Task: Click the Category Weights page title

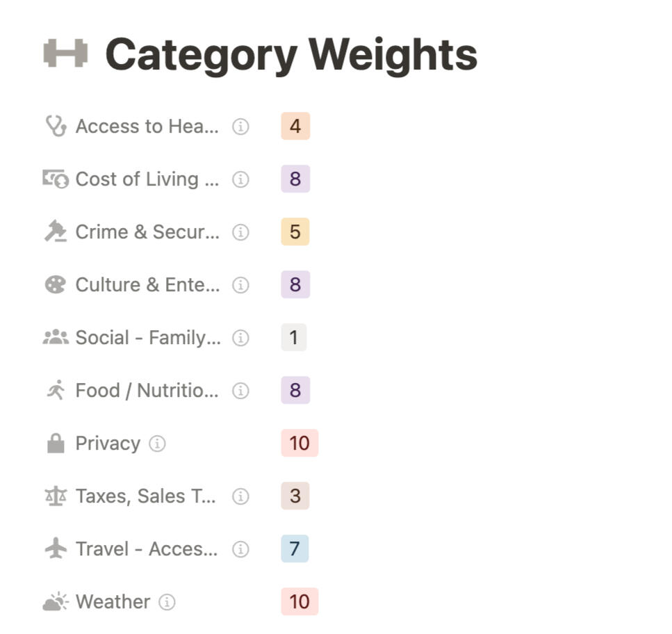Action: pos(292,52)
